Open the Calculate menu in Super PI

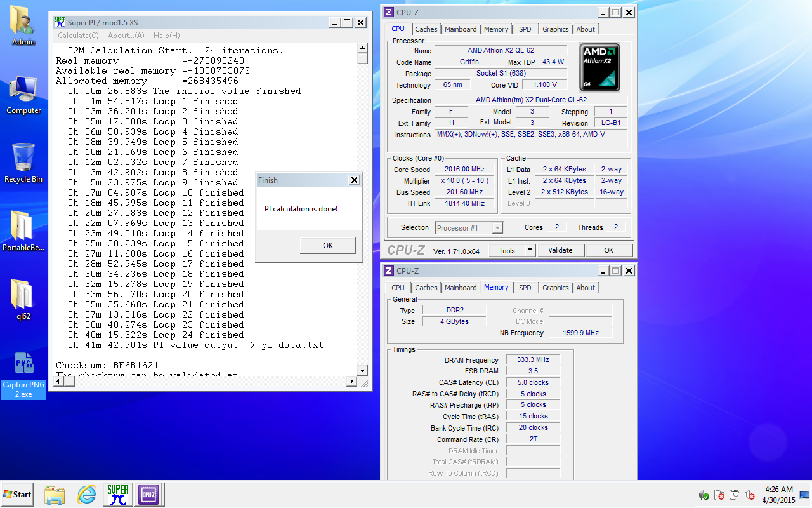click(78, 36)
